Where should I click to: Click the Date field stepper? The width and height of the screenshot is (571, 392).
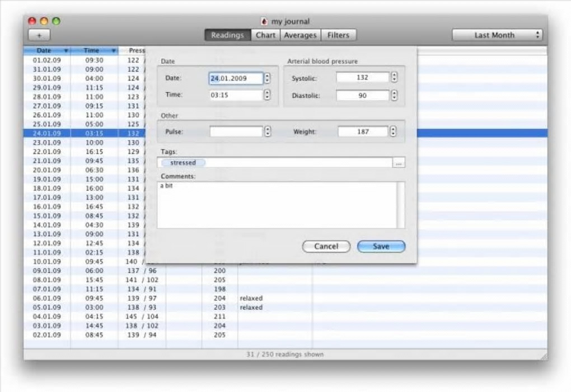(x=267, y=78)
